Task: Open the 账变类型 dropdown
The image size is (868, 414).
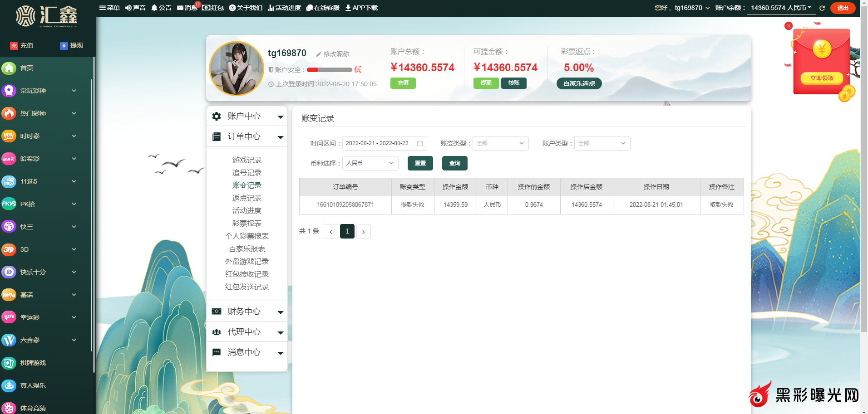Action: [500, 143]
